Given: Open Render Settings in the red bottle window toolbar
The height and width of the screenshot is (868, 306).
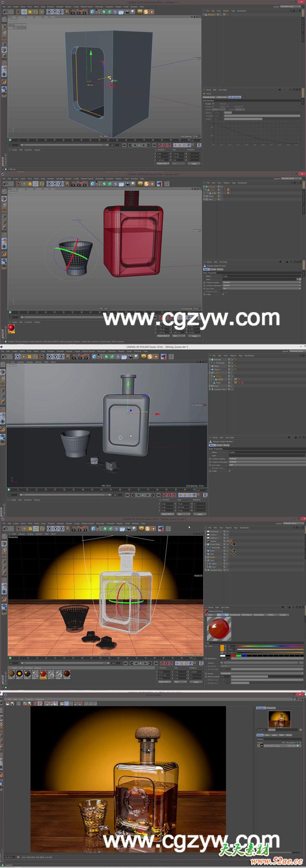Looking at the screenshot, I should 84,184.
